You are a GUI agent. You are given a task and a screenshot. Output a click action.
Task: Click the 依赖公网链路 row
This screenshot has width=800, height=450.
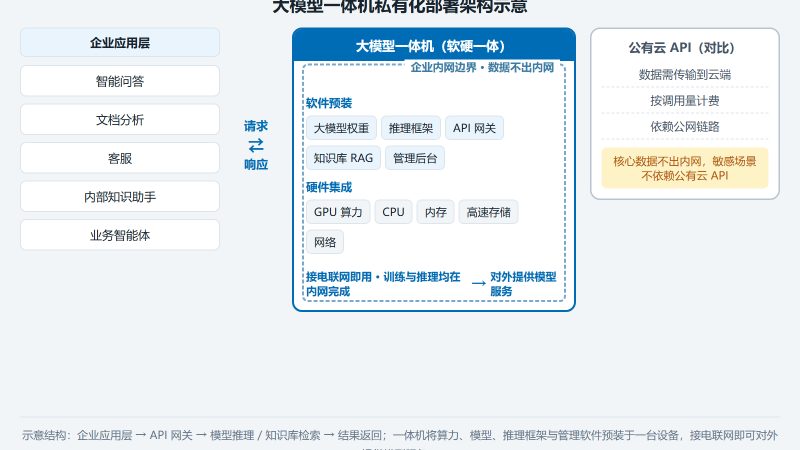point(685,126)
